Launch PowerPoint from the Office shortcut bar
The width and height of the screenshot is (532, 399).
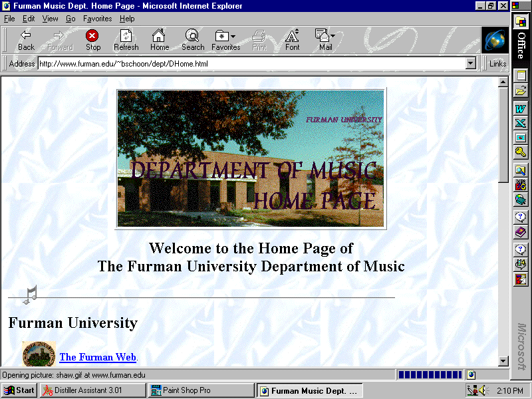[521, 138]
